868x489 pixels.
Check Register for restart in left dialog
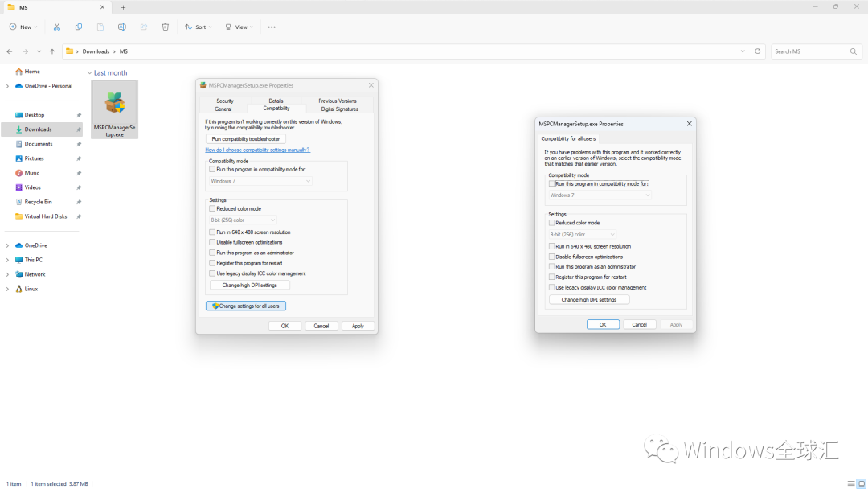(x=212, y=263)
